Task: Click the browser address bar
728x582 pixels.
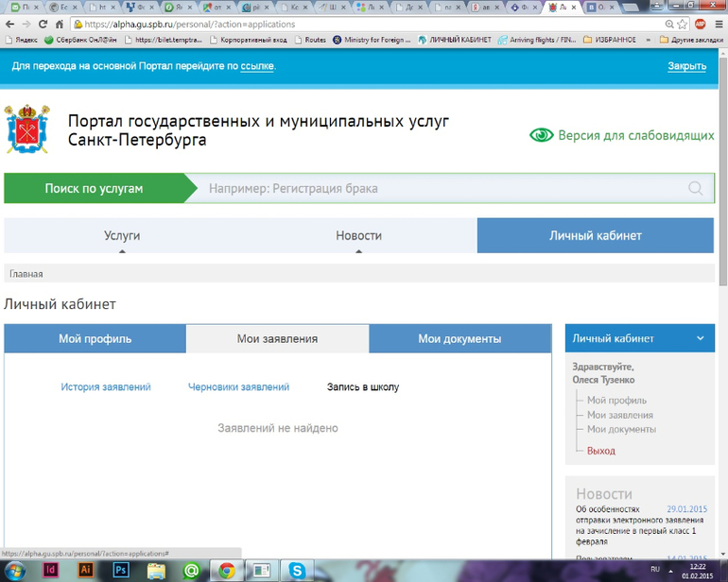Action: coord(367,25)
